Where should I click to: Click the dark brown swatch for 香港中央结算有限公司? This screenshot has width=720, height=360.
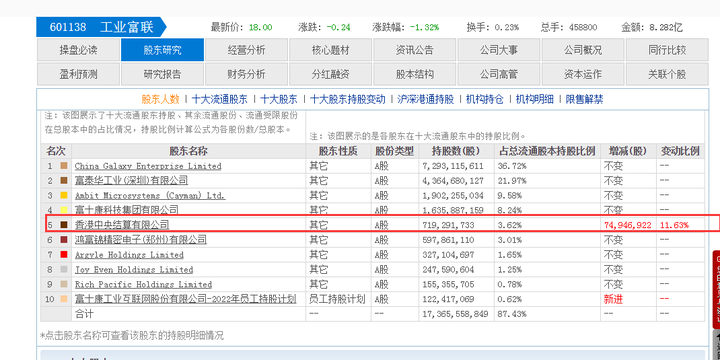pyautogui.click(x=64, y=225)
